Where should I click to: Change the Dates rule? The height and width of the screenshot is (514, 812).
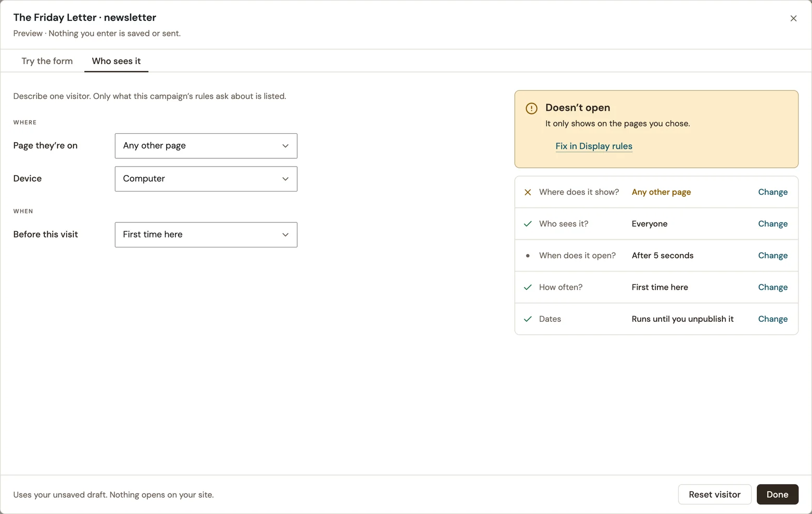pos(773,319)
